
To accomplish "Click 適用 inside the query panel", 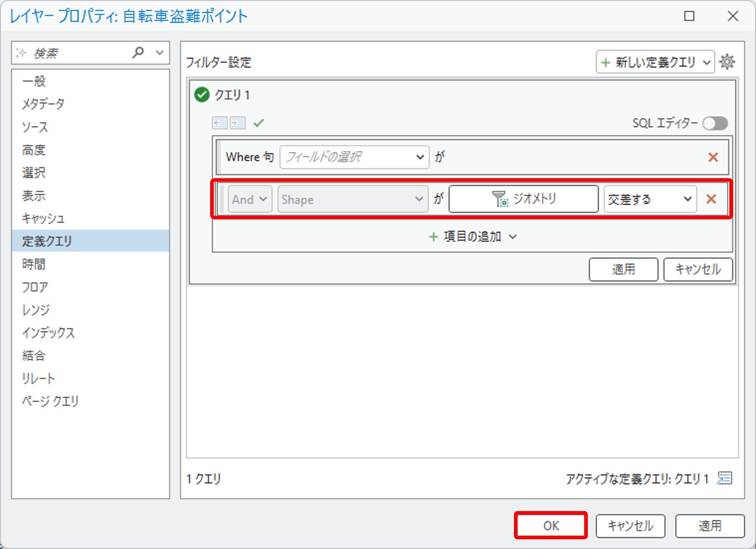I will tap(623, 269).
